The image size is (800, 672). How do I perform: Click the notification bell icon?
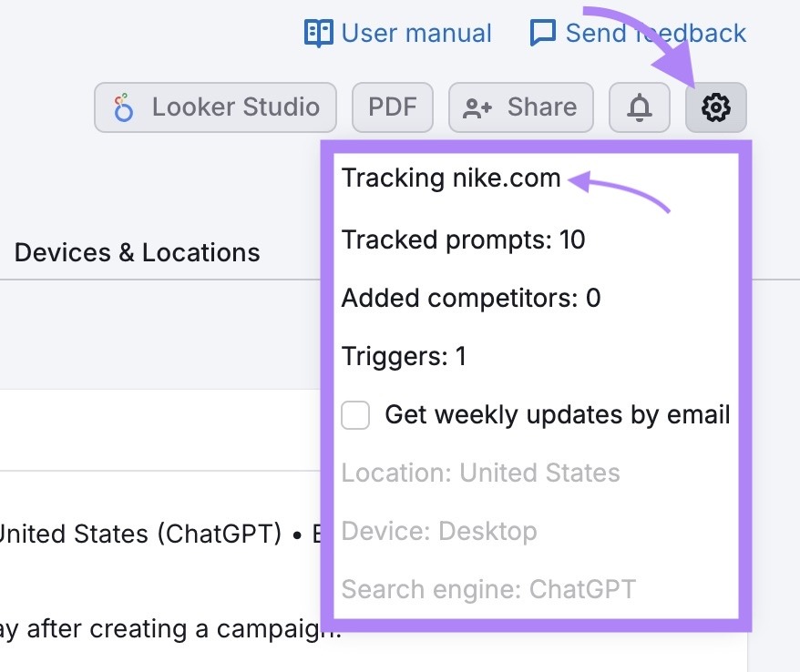click(639, 107)
